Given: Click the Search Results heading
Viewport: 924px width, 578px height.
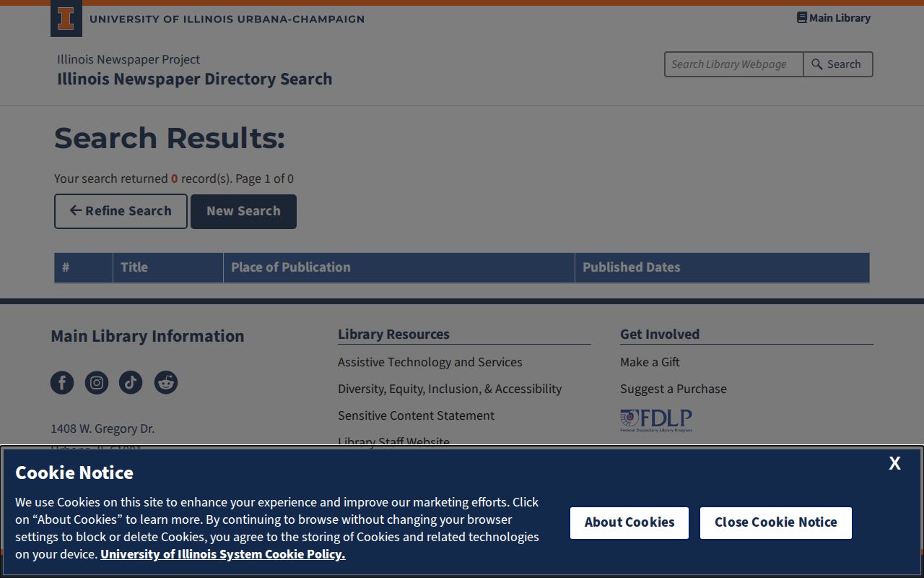Looking at the screenshot, I should 170,138.
